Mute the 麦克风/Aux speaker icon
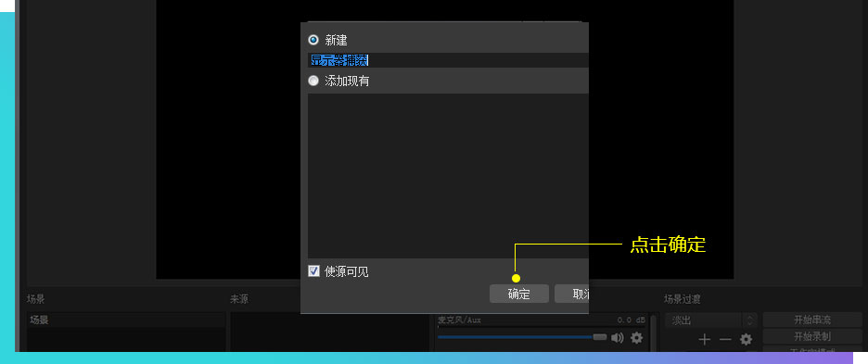This screenshot has height=364, width=868. (618, 337)
